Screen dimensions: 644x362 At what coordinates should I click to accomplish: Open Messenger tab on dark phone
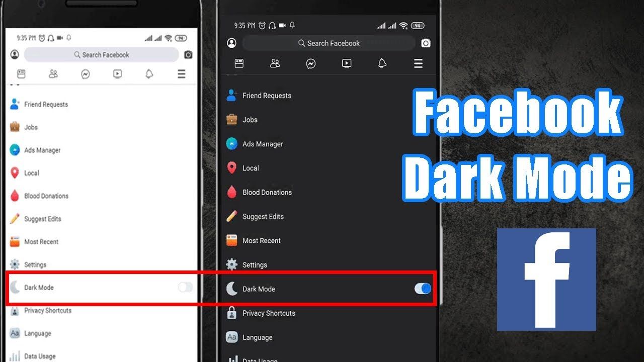coord(311,64)
